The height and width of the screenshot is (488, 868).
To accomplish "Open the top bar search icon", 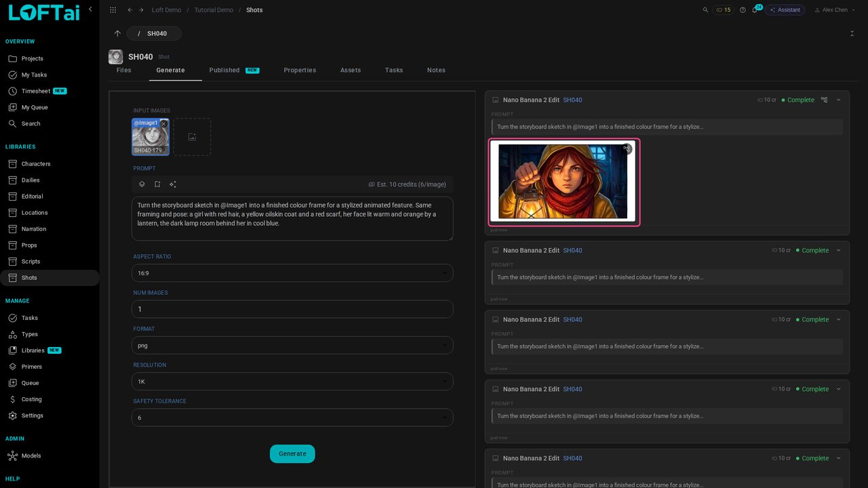I will coord(705,10).
